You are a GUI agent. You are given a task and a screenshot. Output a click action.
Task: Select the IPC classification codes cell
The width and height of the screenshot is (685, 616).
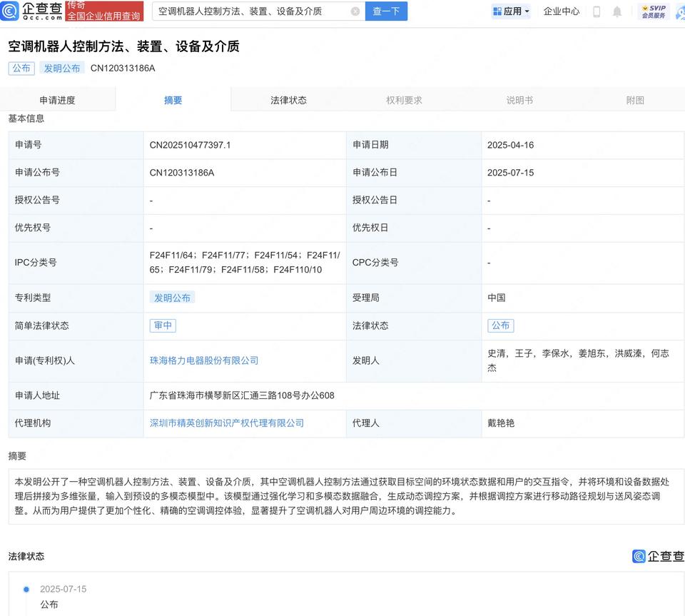click(x=245, y=263)
